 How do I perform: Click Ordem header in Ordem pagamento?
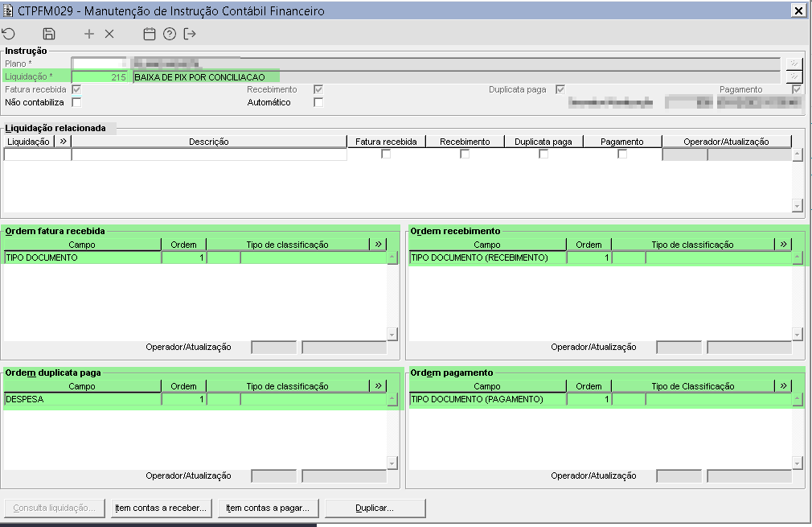pyautogui.click(x=588, y=386)
